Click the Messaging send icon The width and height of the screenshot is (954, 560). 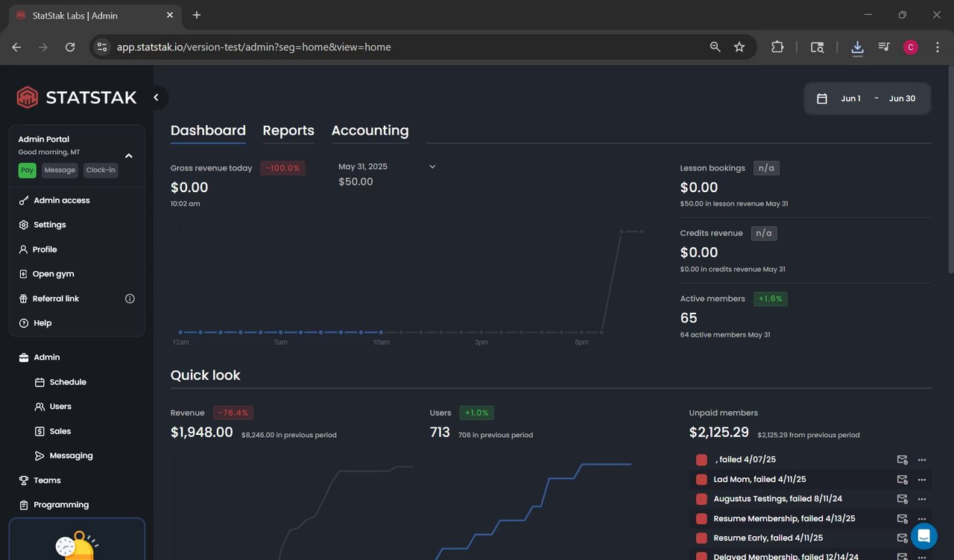[x=40, y=456]
